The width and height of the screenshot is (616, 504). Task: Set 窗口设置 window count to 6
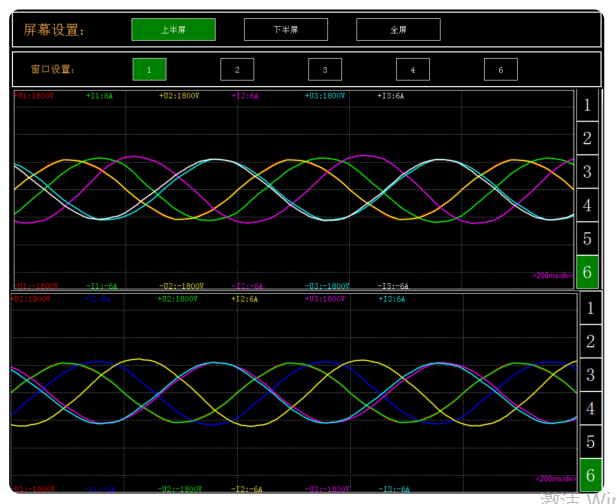point(500,70)
